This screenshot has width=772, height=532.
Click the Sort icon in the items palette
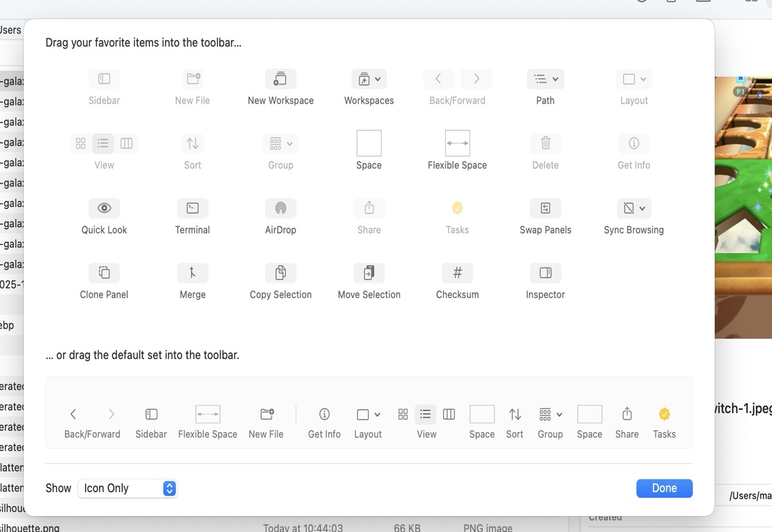click(x=192, y=143)
